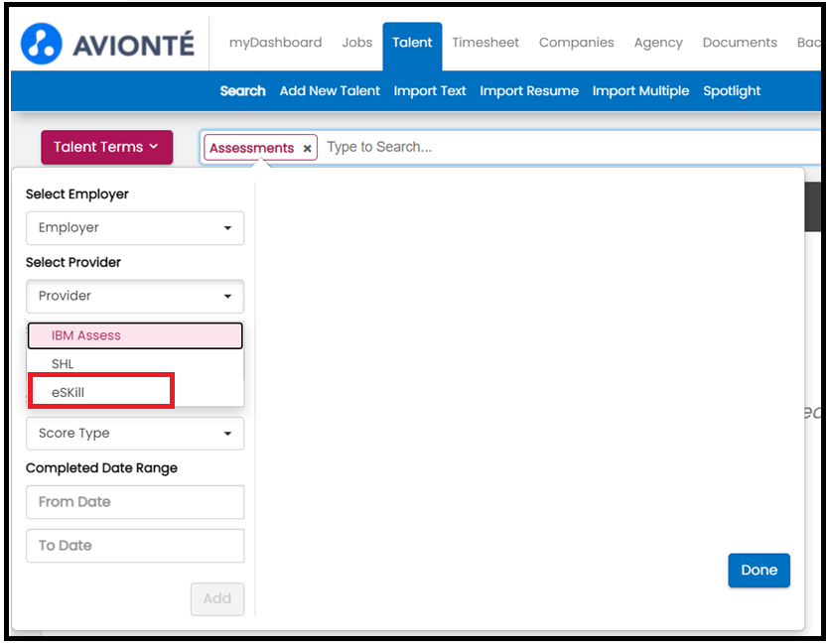Go to the Jobs tab
This screenshot has width=829, height=644.
tap(356, 43)
